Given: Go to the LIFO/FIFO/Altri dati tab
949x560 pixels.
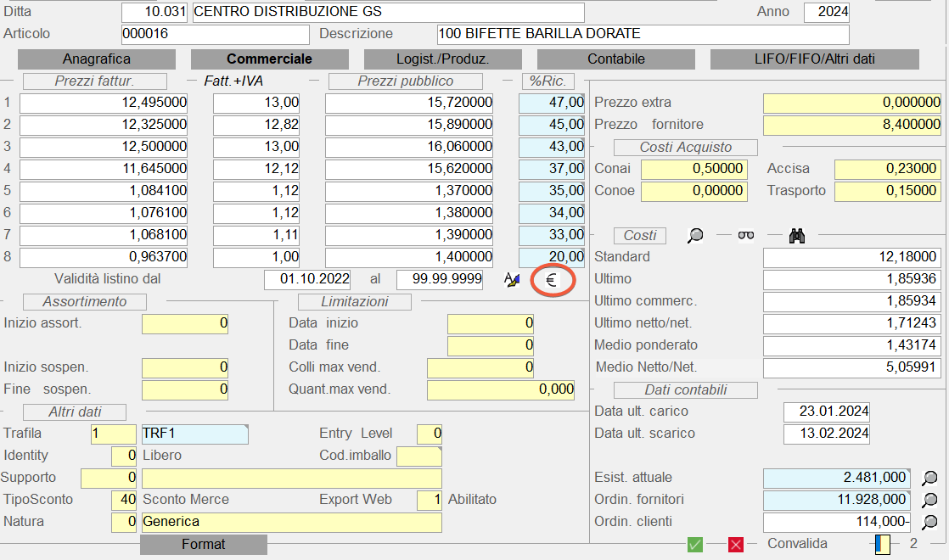Looking at the screenshot, I should click(x=814, y=59).
